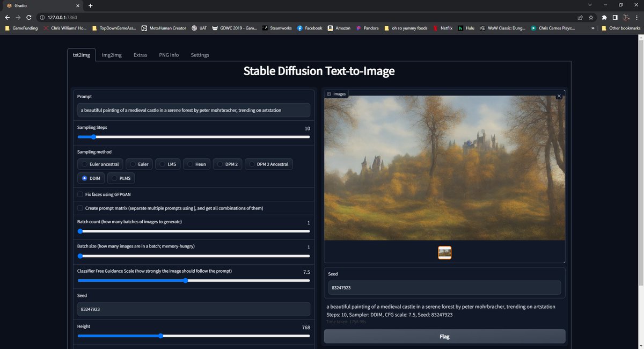The height and width of the screenshot is (349, 644).
Task: Open the Chrome profile avatar
Action: click(626, 17)
